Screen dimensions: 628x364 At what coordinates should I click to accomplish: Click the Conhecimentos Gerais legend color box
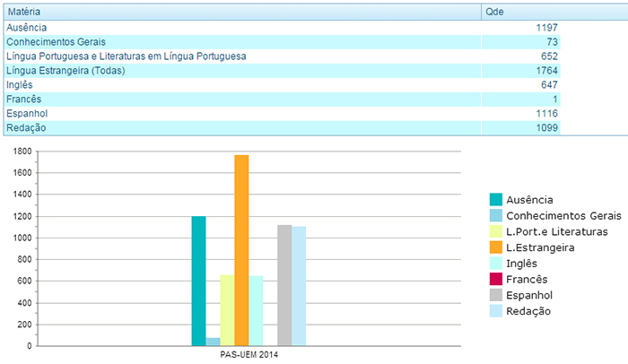pos(496,216)
